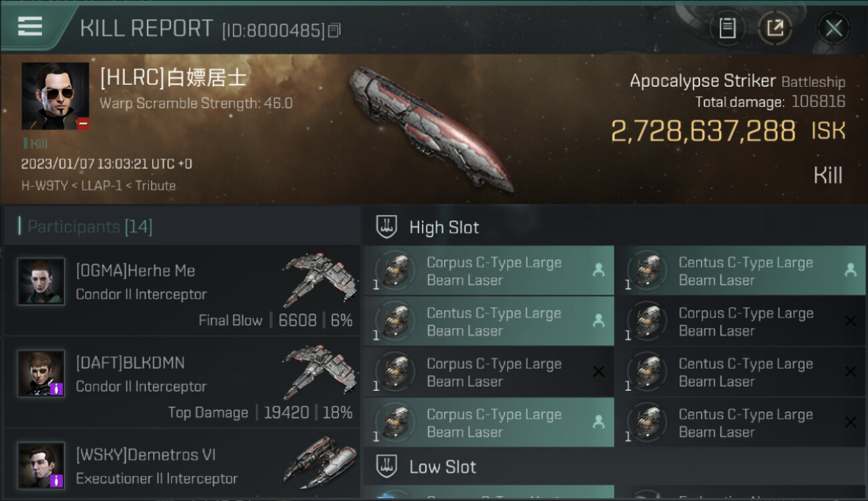Click the High Slot section icon
This screenshot has height=501, width=868.
[387, 227]
